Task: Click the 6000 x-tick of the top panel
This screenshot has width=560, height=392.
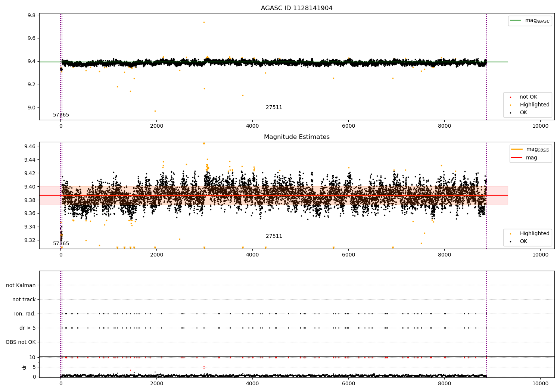Action: coord(348,126)
